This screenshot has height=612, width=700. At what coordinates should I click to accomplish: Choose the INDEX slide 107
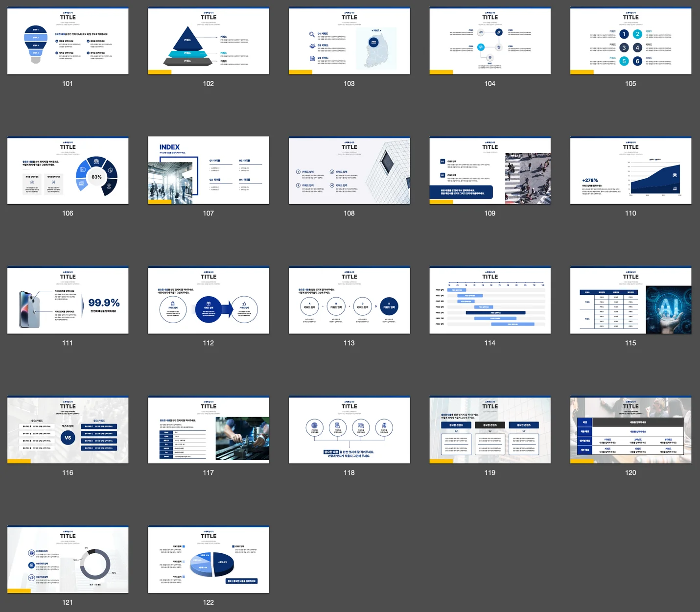[x=209, y=171]
